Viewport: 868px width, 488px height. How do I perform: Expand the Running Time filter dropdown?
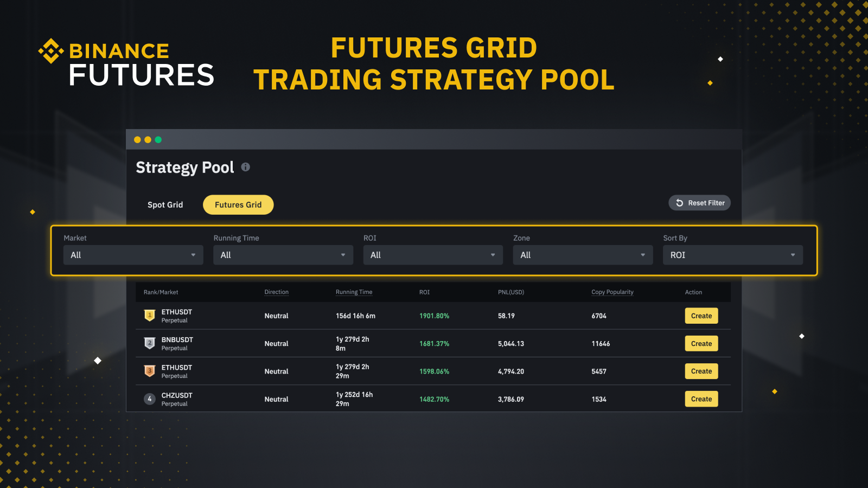click(x=283, y=255)
